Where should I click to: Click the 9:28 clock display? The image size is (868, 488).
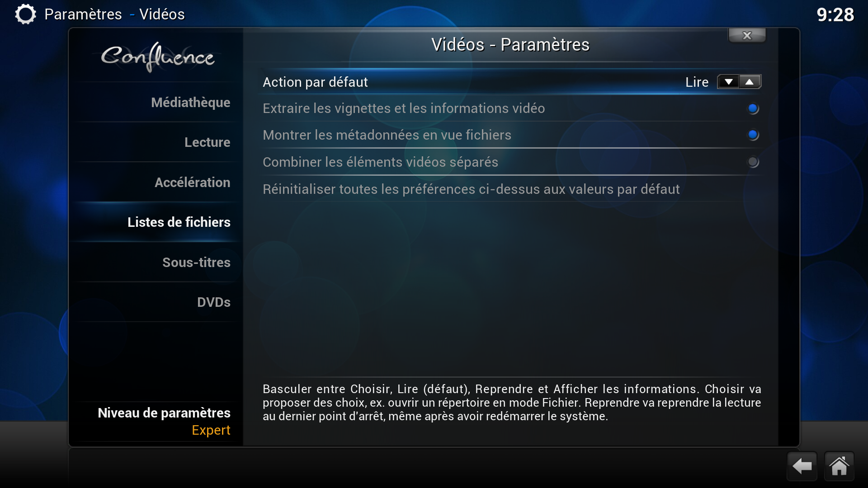point(835,14)
